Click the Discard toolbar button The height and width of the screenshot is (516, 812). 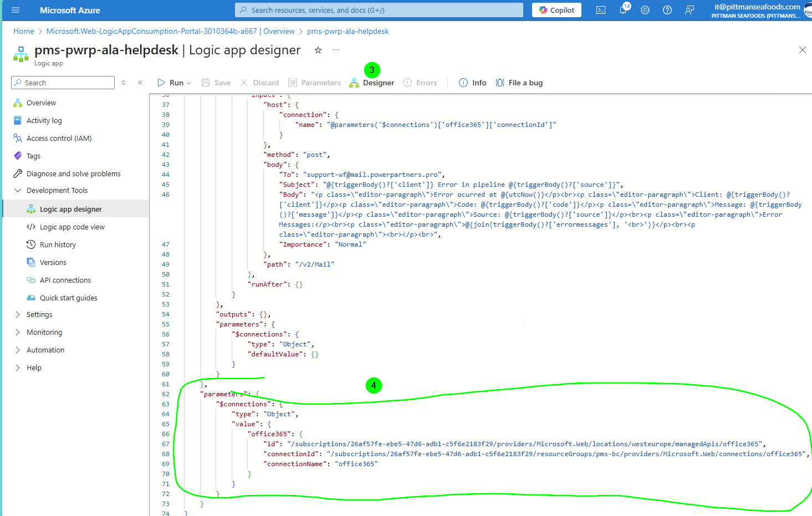tap(259, 83)
